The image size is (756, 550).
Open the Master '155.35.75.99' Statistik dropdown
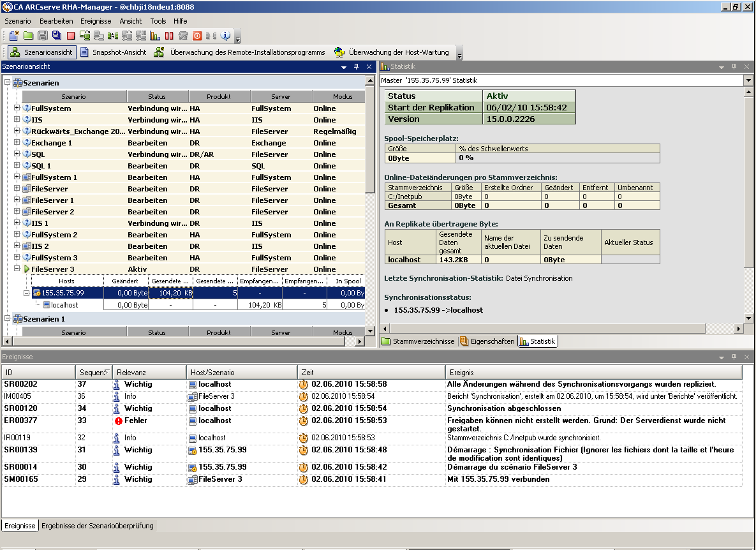748,80
